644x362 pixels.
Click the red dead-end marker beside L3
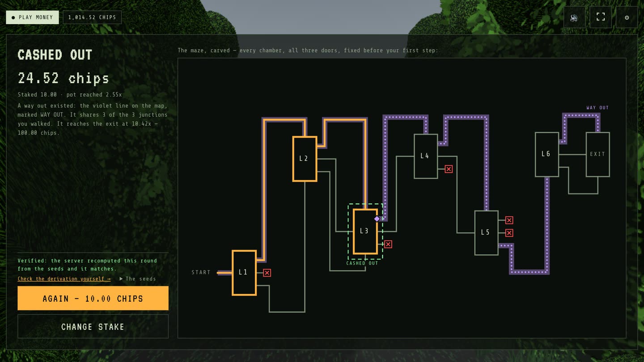(x=388, y=244)
